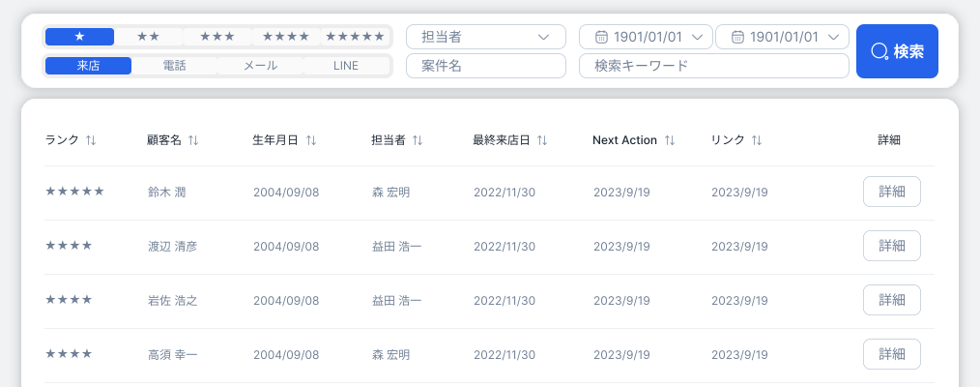Click the 案件名 text field

pos(486,66)
